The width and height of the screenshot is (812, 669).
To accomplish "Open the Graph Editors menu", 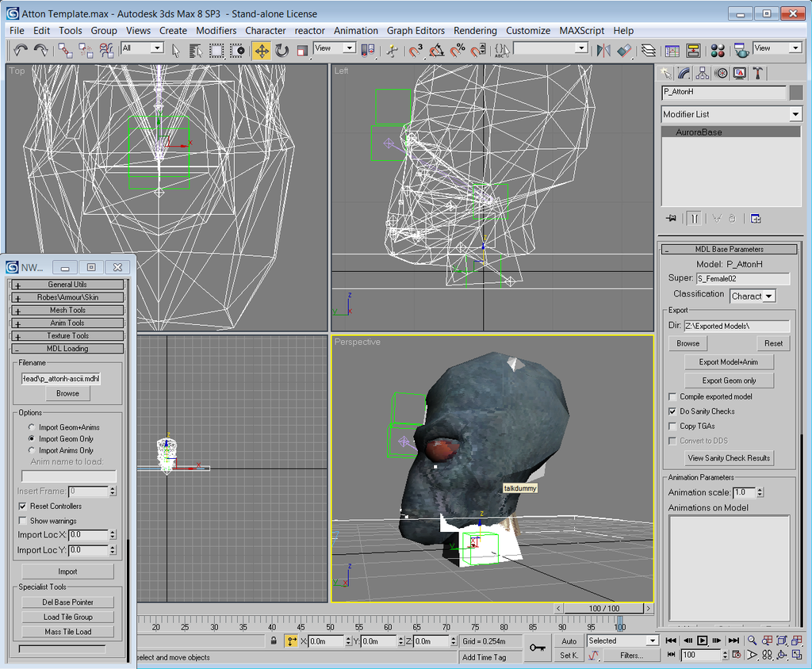I will click(416, 31).
